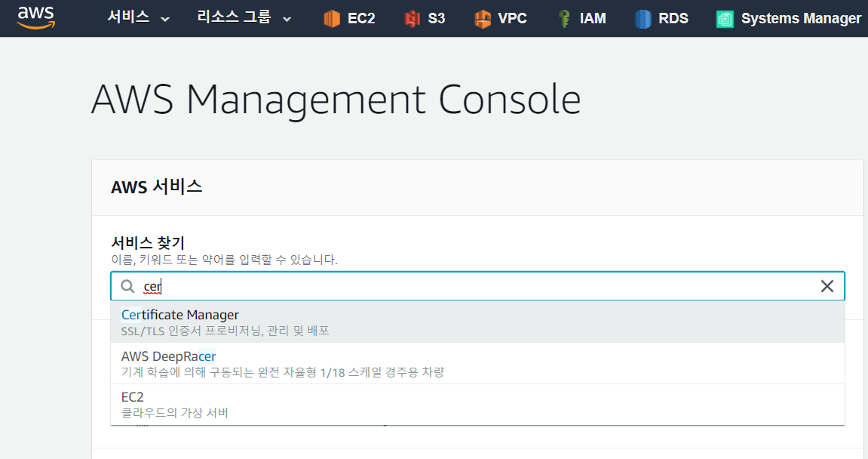Click the search magnifier icon
The height and width of the screenshot is (459, 868).
click(x=128, y=286)
